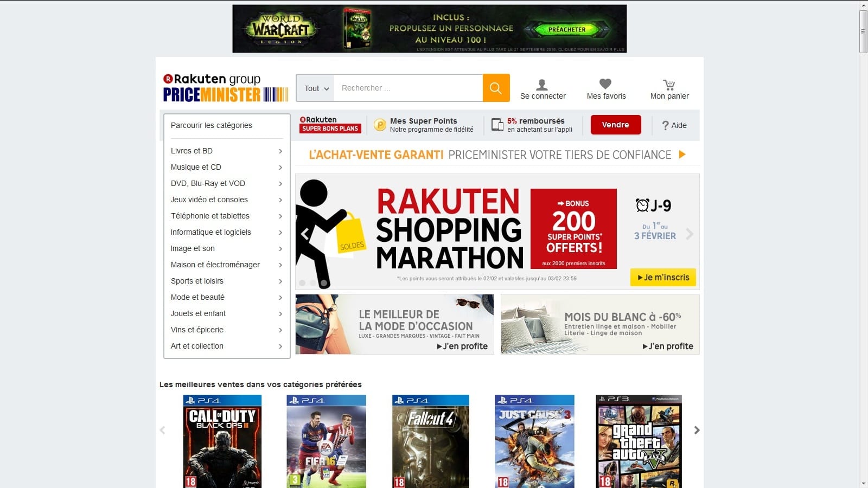Click the orange search magnifier button
This screenshot has height=488, width=868.
coord(495,88)
